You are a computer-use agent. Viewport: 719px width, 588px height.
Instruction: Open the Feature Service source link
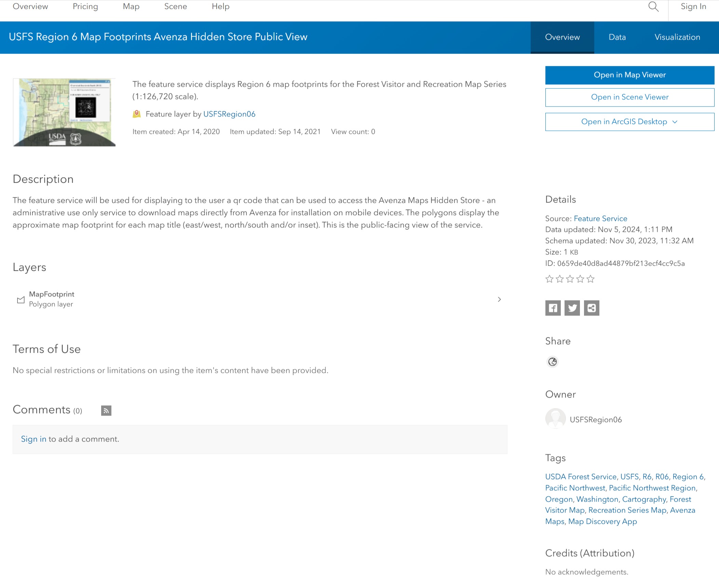tap(600, 219)
